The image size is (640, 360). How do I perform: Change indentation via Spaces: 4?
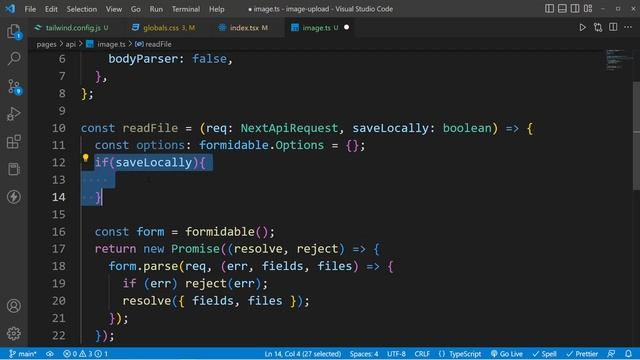[364, 353]
